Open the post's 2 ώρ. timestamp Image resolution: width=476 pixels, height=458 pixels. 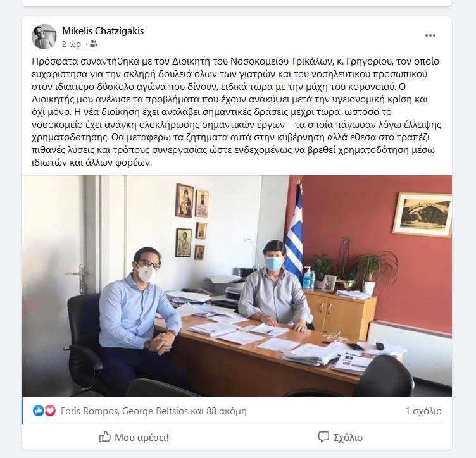click(72, 44)
